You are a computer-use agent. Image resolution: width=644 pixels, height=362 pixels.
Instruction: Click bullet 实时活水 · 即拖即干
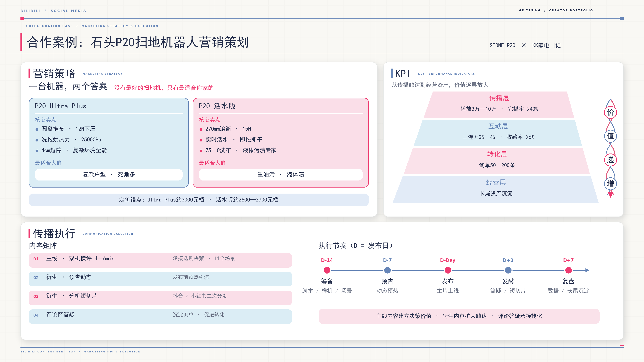(231, 139)
